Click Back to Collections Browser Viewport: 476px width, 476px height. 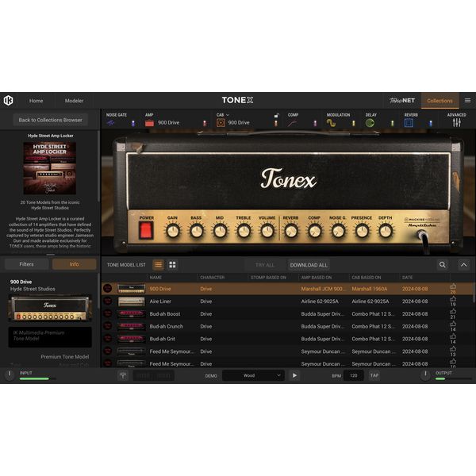click(51, 120)
